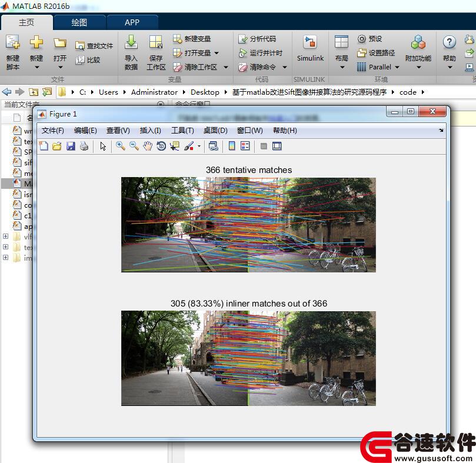Click the code folder path segment

pyautogui.click(x=408, y=92)
